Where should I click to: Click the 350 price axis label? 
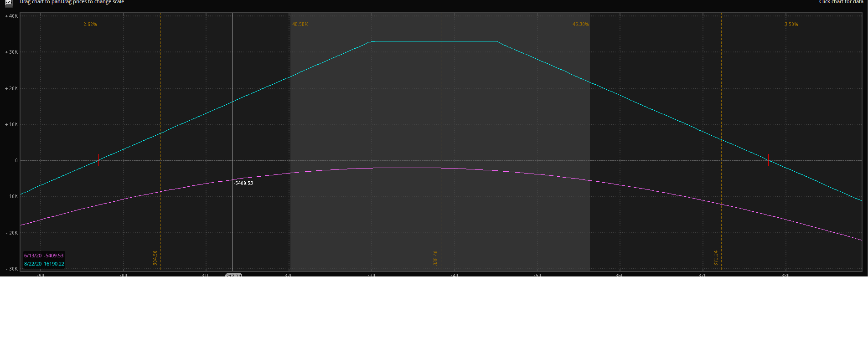(537, 275)
